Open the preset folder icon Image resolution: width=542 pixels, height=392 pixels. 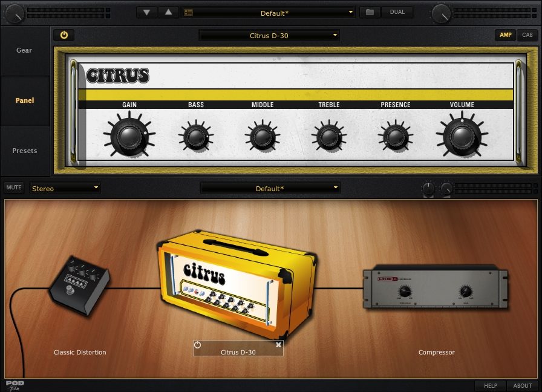point(370,12)
